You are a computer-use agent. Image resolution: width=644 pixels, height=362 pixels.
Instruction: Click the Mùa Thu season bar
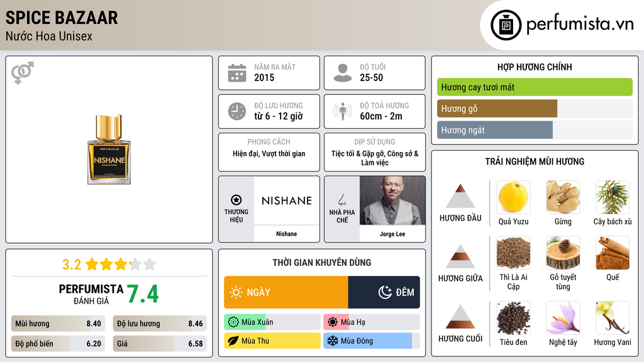click(x=272, y=341)
